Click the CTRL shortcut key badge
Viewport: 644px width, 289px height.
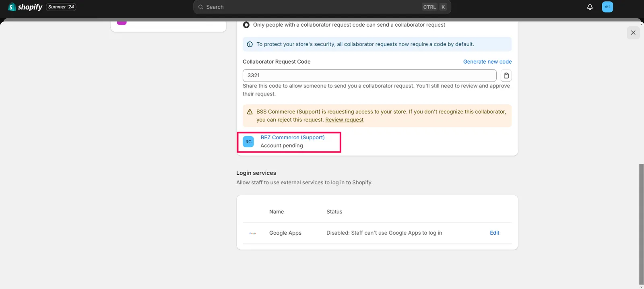tap(429, 7)
